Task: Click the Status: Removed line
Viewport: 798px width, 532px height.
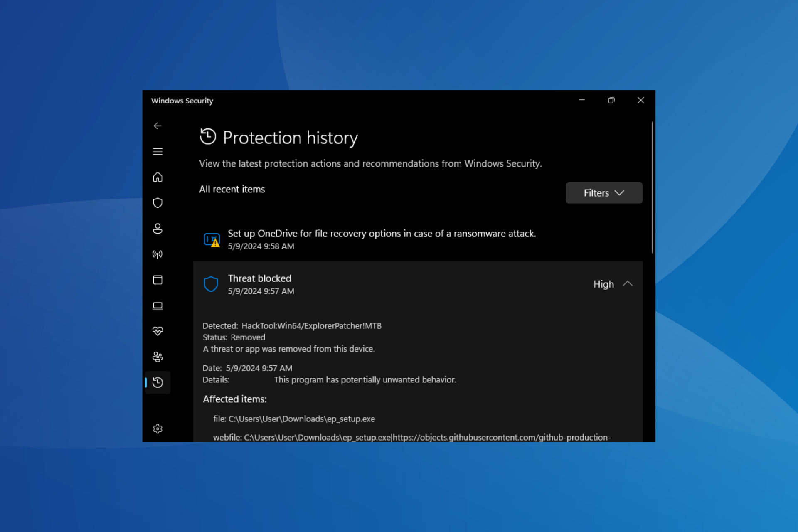Action: pyautogui.click(x=234, y=337)
